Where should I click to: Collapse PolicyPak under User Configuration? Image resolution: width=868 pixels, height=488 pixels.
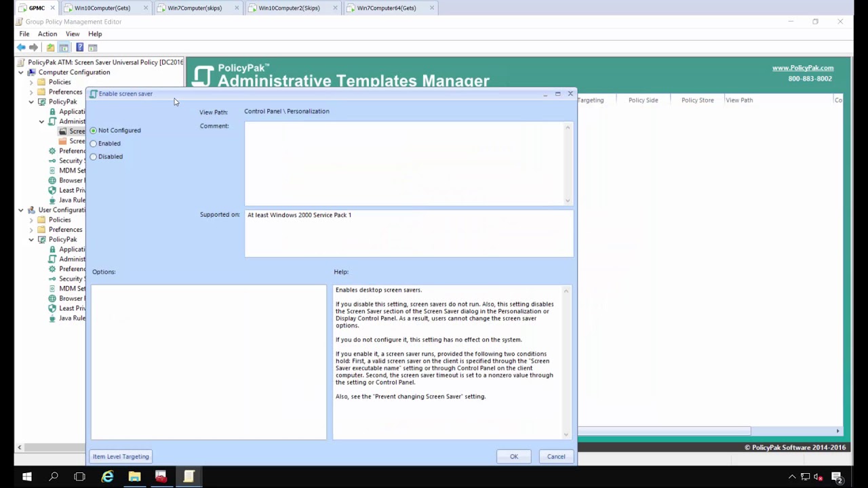31,239
